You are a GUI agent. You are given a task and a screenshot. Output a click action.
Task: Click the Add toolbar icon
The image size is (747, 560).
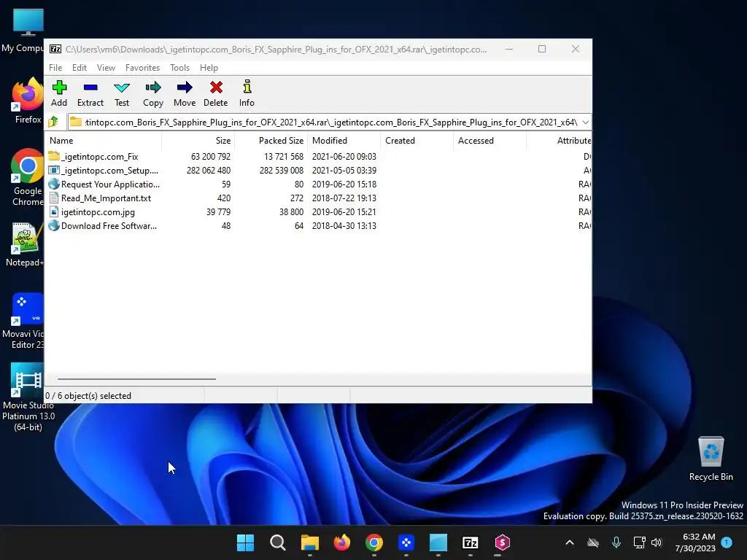tap(59, 87)
